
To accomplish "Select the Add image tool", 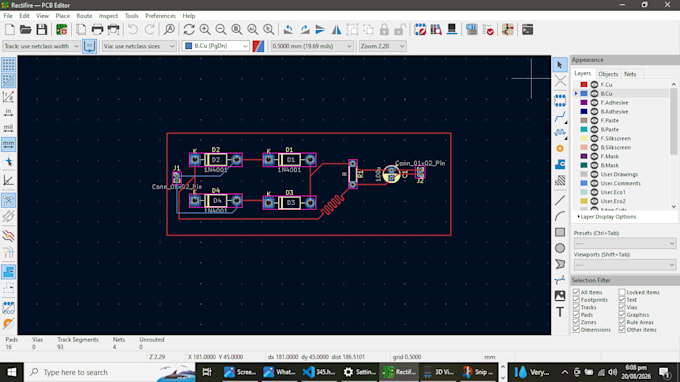I will point(560,296).
